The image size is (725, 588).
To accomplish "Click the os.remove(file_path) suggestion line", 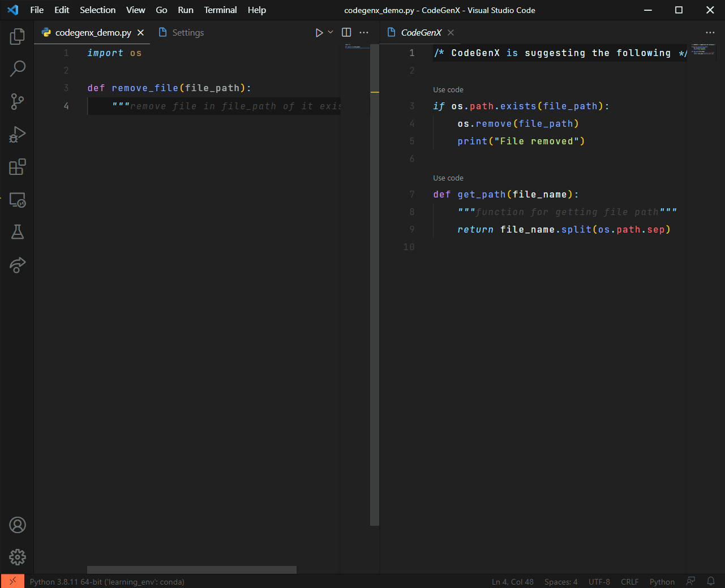I will tap(518, 124).
